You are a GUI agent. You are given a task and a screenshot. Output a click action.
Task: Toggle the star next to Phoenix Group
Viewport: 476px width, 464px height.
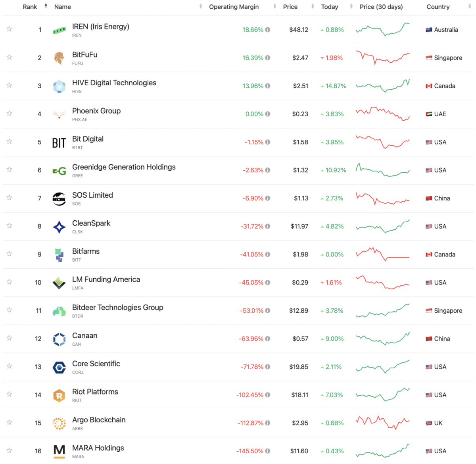(x=9, y=114)
